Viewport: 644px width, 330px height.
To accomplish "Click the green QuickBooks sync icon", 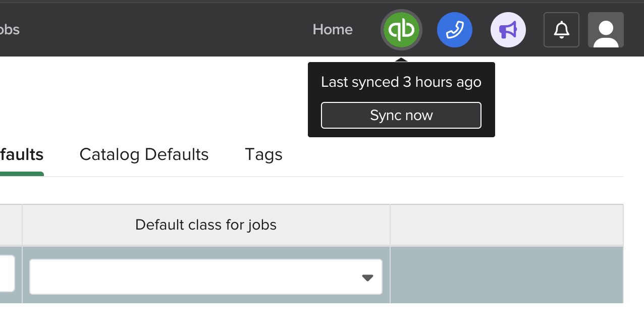I will pos(401,30).
